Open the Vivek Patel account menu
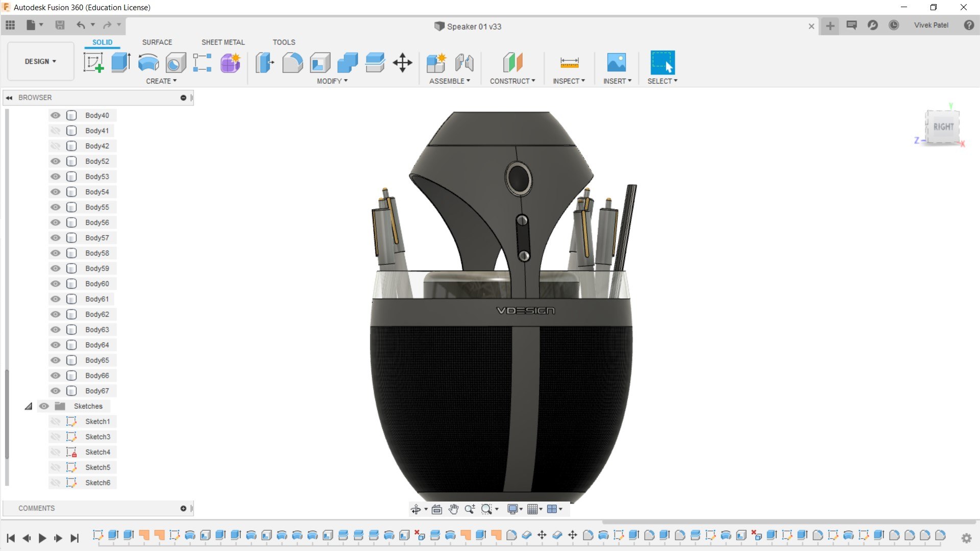 click(931, 25)
